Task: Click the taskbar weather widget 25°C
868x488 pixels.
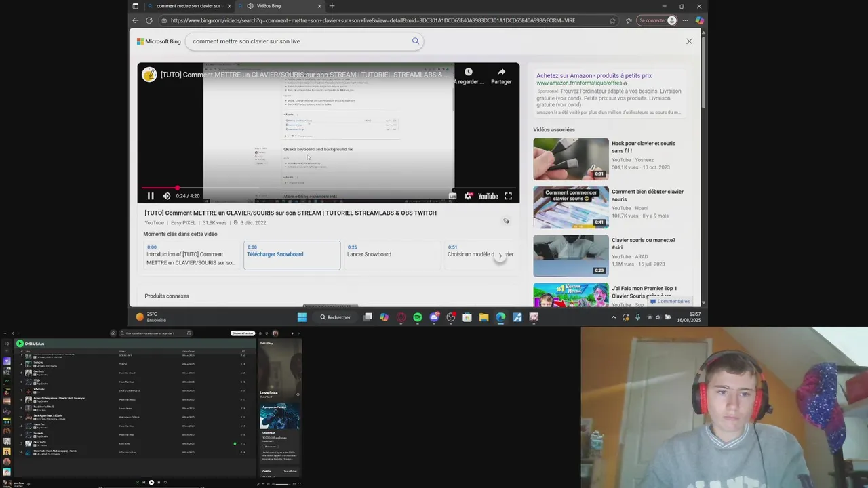Action: point(151,317)
